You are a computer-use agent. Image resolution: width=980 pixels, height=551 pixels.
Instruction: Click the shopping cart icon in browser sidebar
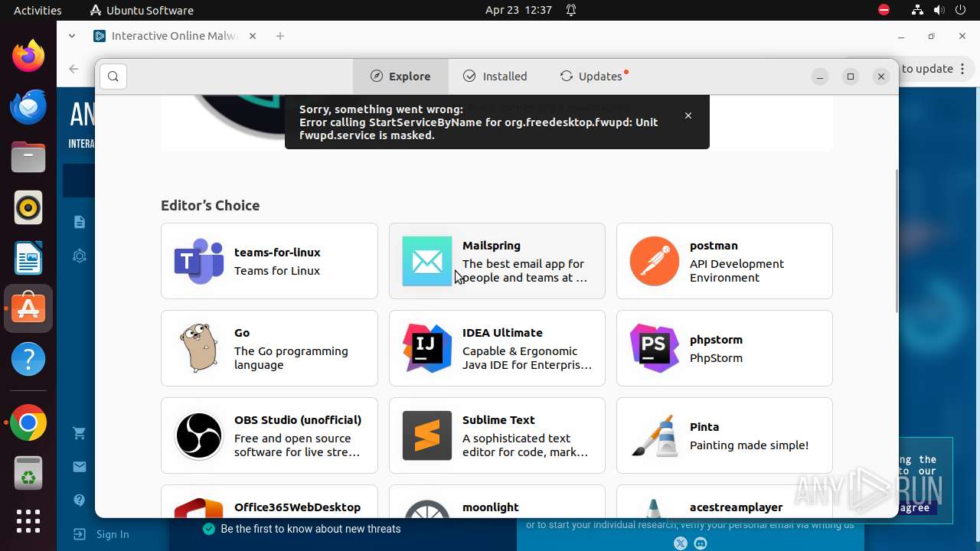click(x=79, y=433)
